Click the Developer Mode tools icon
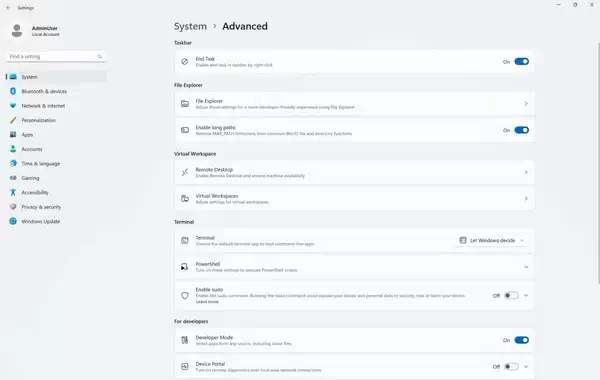 [184, 340]
